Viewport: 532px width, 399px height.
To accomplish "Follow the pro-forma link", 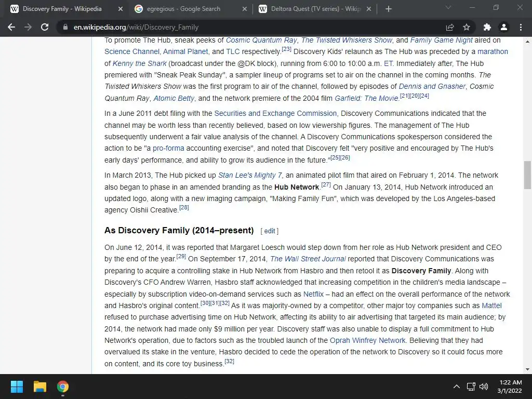I will point(168,148).
